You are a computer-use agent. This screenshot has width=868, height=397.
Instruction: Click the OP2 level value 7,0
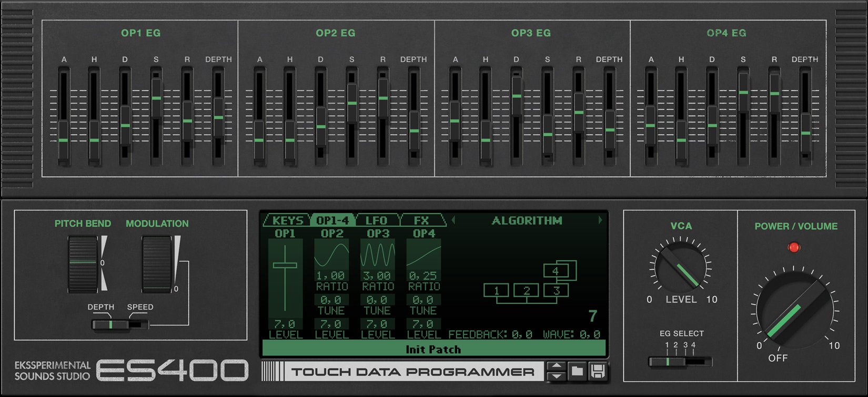331,324
